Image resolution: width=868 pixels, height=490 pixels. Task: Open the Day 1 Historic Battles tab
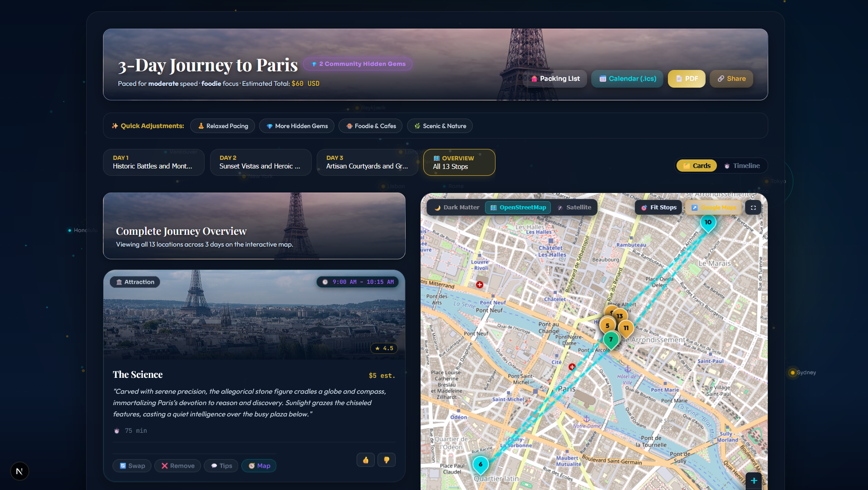coord(154,162)
